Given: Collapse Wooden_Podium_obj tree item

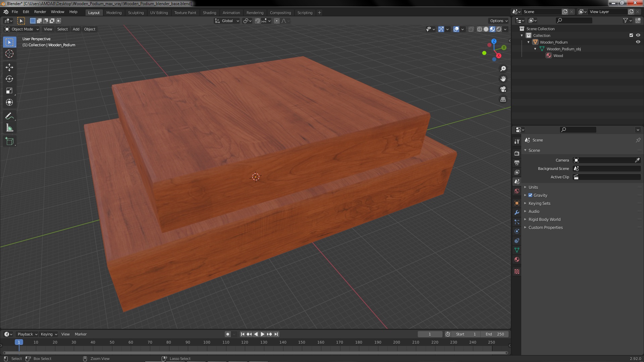Looking at the screenshot, I should (535, 49).
